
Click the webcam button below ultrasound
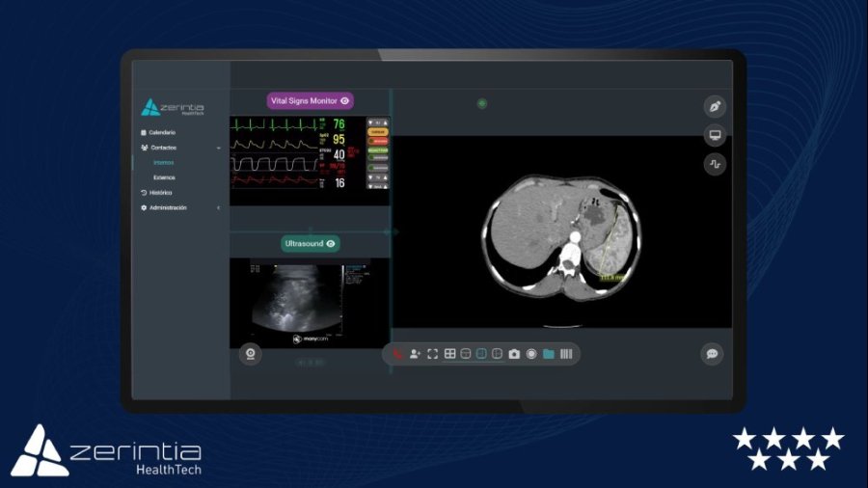click(x=250, y=354)
